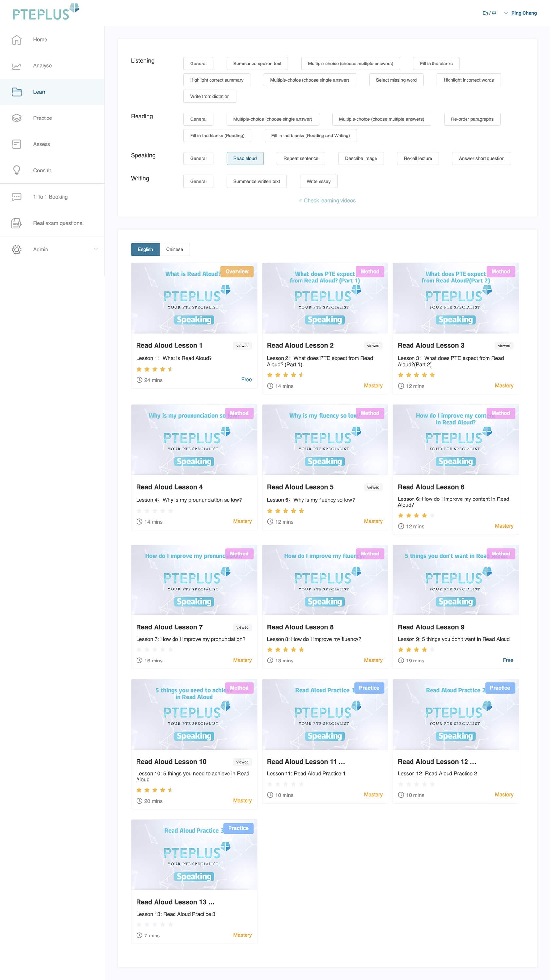Select the Describe image category tab

coord(360,159)
